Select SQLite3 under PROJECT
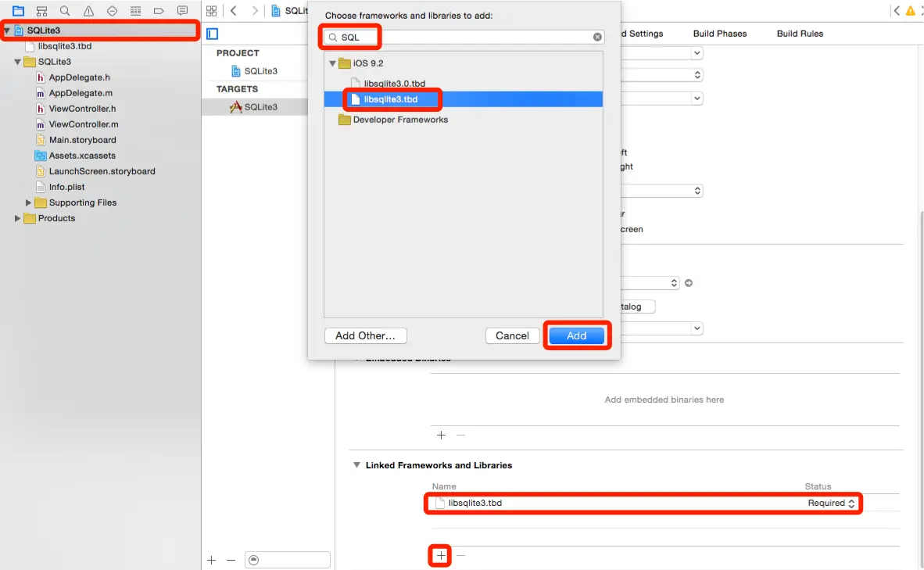The width and height of the screenshot is (924, 570). (x=260, y=70)
